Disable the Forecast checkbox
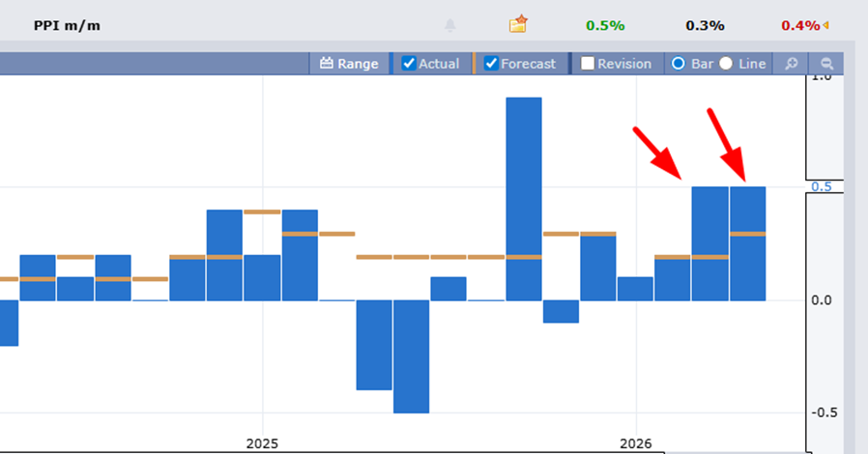This screenshot has height=454, width=868. point(491,64)
